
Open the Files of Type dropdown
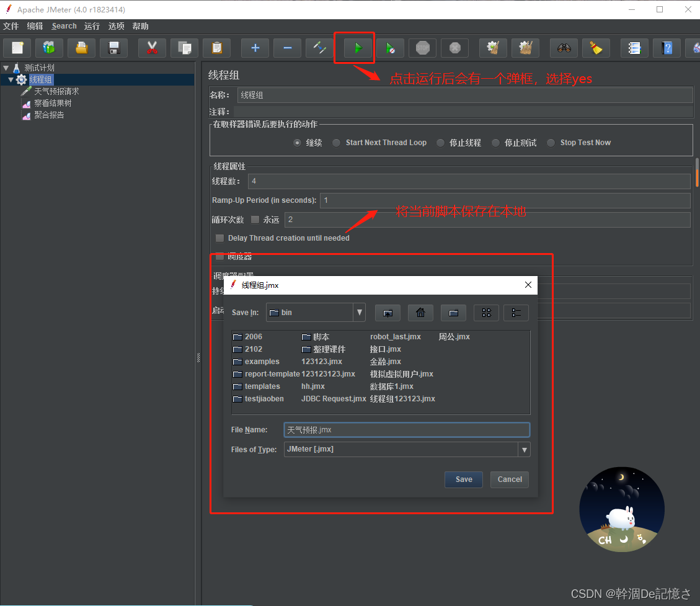pos(525,450)
